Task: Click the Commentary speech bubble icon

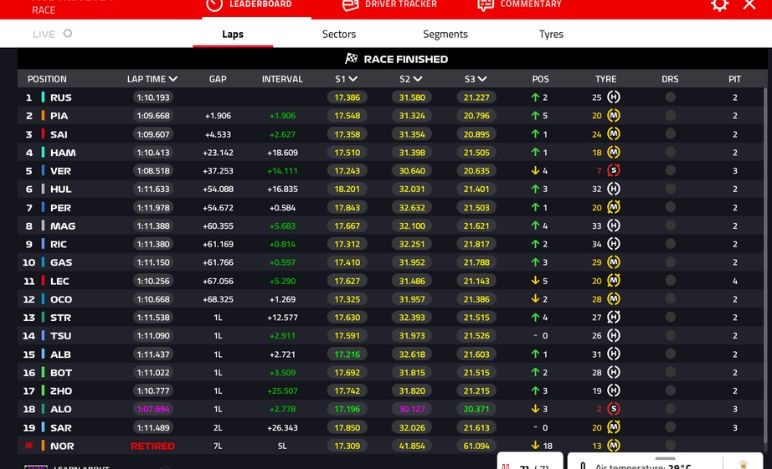Action: pyautogui.click(x=485, y=5)
